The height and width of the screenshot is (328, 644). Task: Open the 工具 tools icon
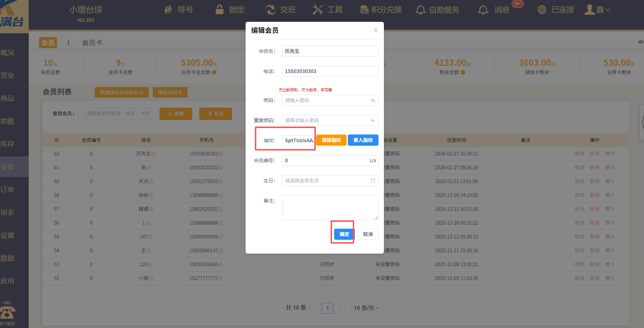[318, 10]
